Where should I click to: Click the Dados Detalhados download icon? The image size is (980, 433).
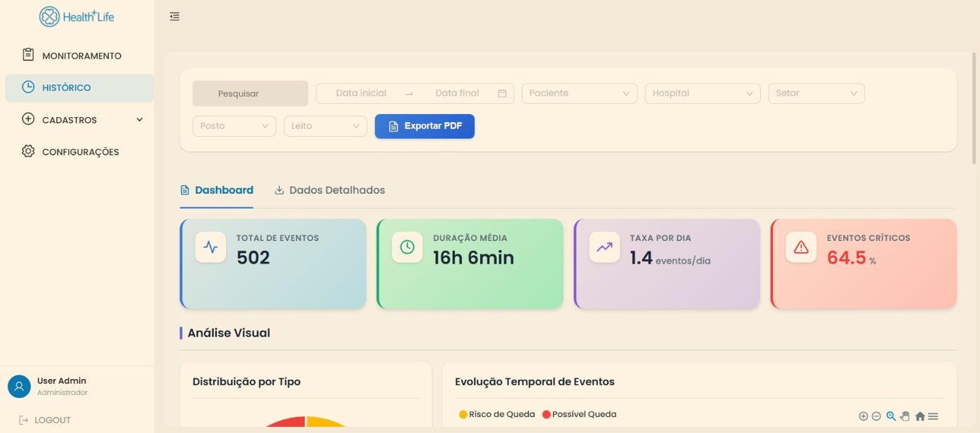click(279, 190)
